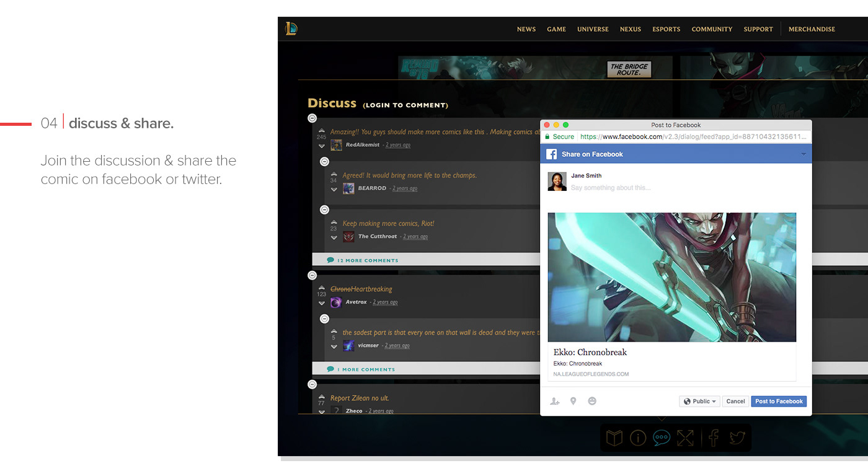Downvote BEARROD's comment
Image resolution: width=868 pixels, height=476 pixels.
click(334, 189)
